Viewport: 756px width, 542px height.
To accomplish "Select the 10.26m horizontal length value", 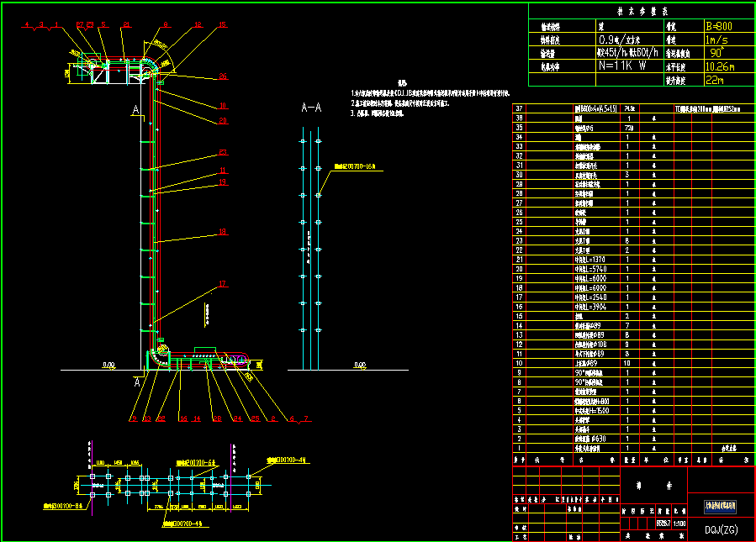I will (719, 66).
